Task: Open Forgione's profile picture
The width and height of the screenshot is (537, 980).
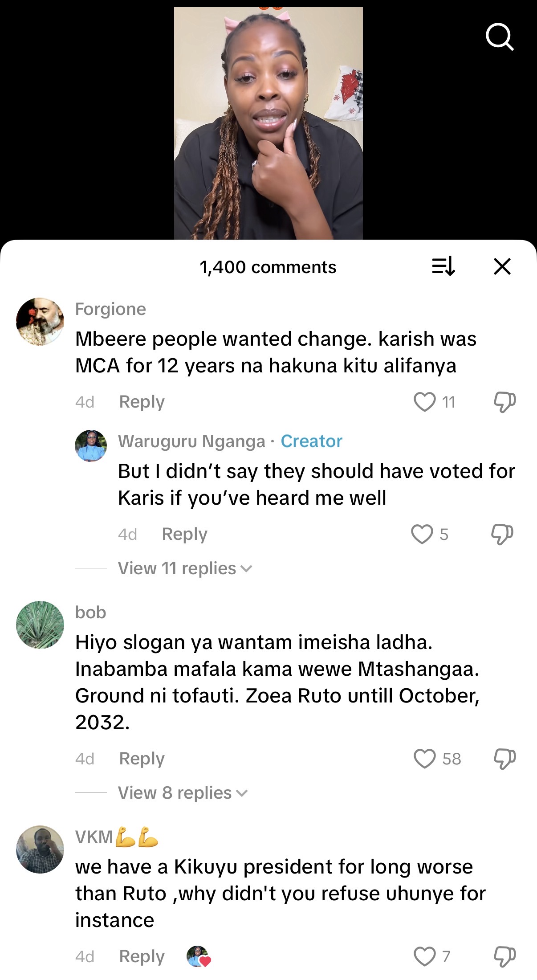Action: click(40, 322)
